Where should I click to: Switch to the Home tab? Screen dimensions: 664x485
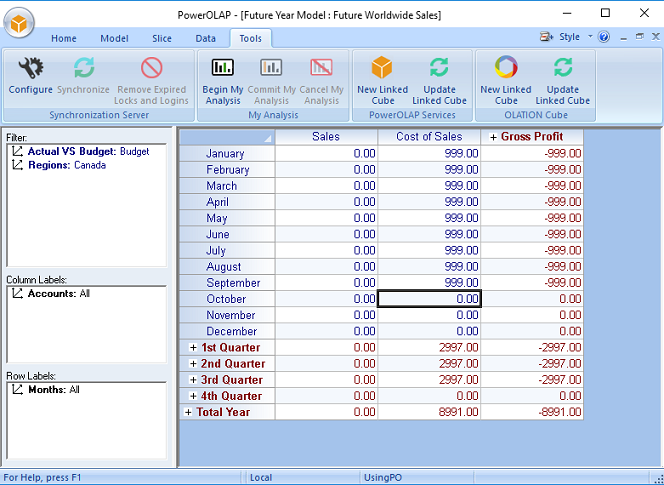[x=64, y=39]
